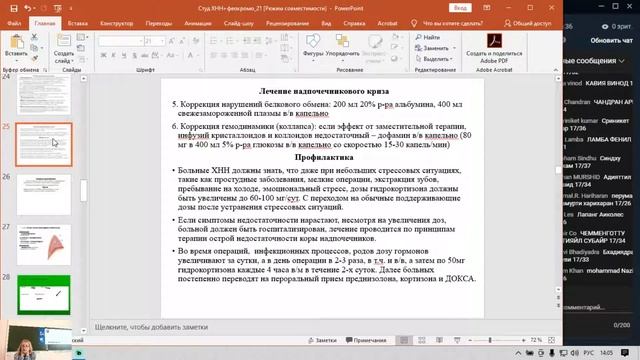Viewport: 640px width, 360px height.
Task: Open the font name dropdown
Action: [141, 41]
